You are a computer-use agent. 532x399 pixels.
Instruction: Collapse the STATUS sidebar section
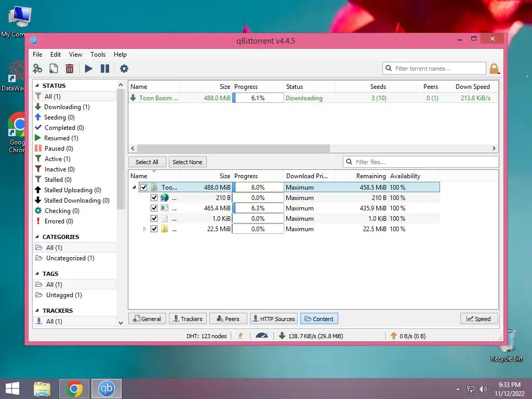coord(37,86)
